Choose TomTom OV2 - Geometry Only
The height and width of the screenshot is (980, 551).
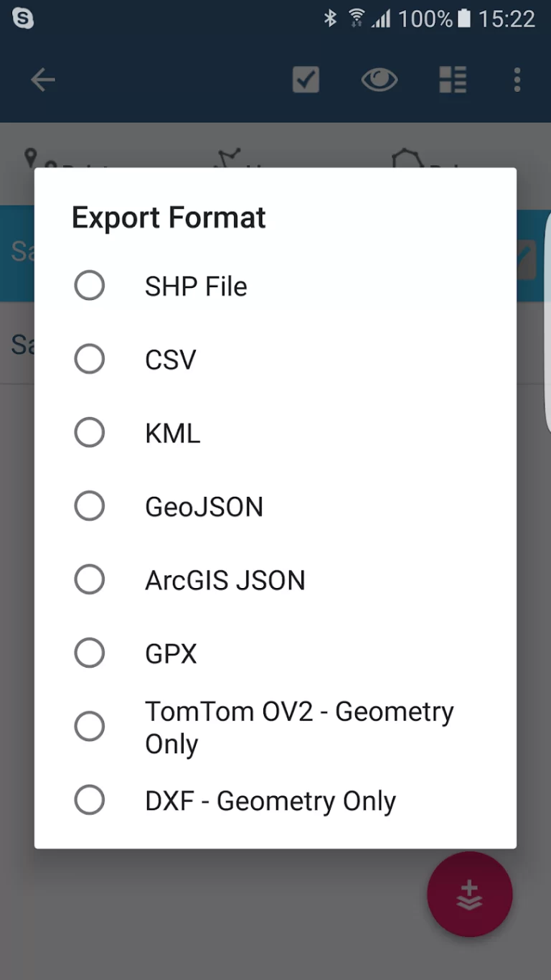[90, 727]
